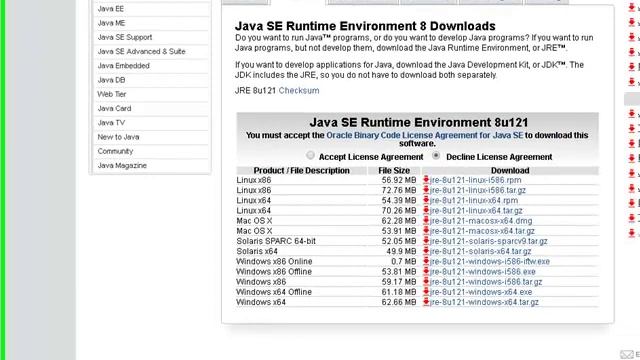640x360 pixels.
Task: Click download icon beside windows-i586-iftw.exe
Action: (426, 261)
